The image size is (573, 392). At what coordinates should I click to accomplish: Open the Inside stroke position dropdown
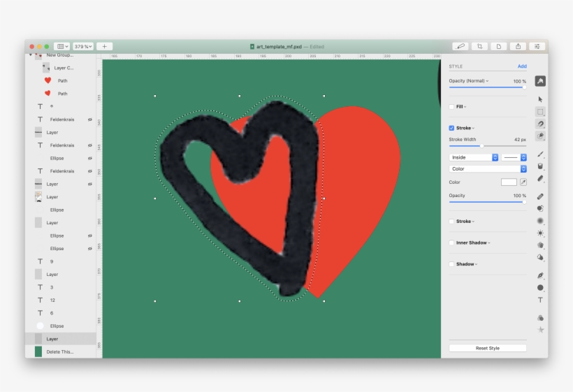474,157
